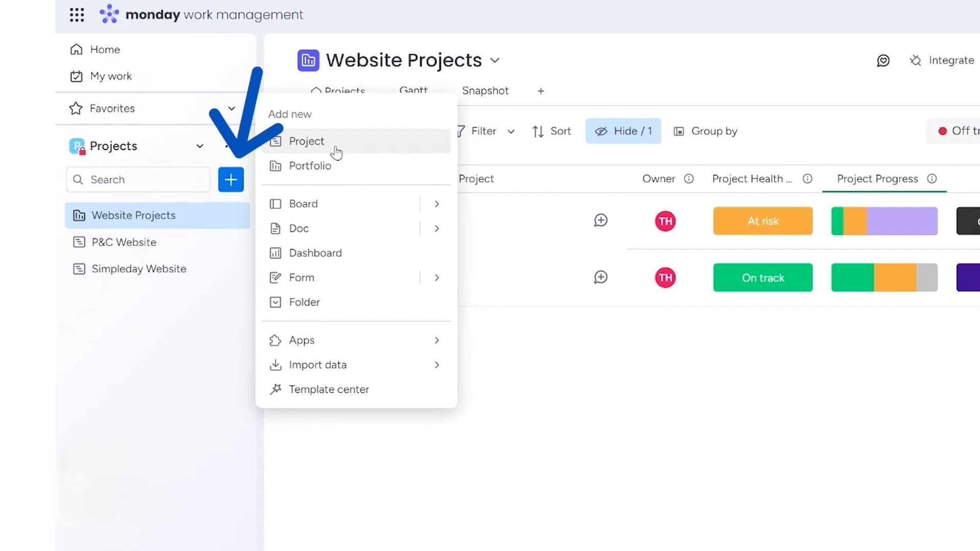Click the monday.com grid/apps icon
This screenshot has height=551, width=980.
77,14
